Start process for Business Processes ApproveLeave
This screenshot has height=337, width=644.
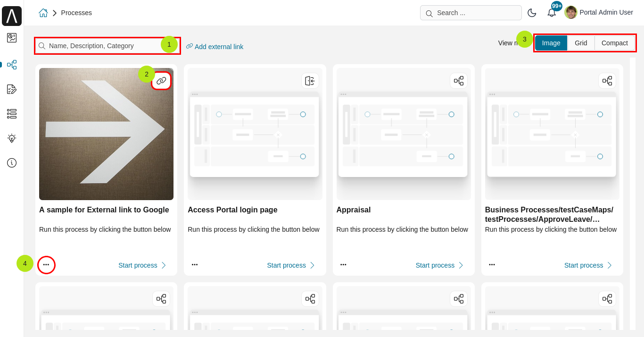point(588,265)
